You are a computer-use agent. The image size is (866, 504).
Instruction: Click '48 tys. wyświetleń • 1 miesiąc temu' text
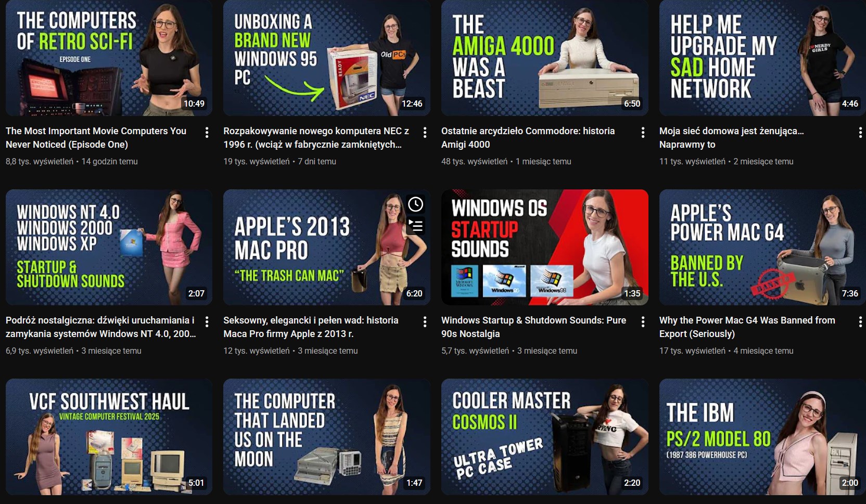tap(506, 162)
